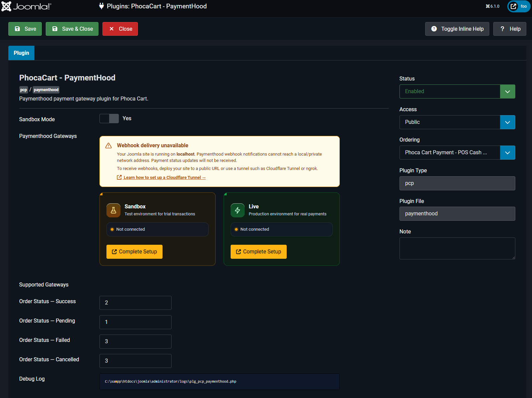Click Complete Setup in Live card
Image resolution: width=532 pixels, height=398 pixels.
click(x=259, y=252)
